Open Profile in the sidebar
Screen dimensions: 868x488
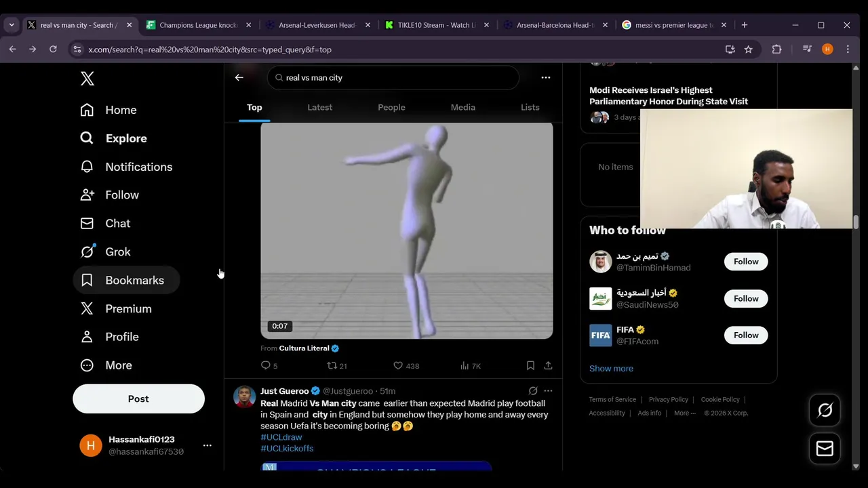pyautogui.click(x=110, y=337)
